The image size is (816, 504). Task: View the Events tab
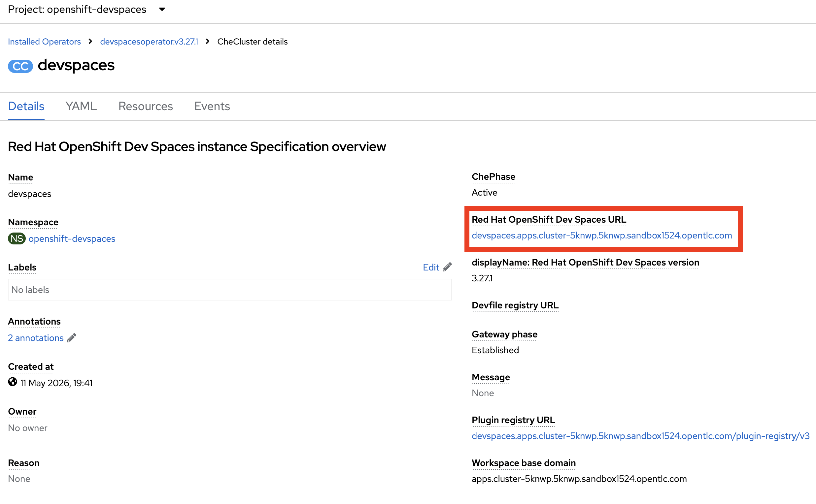tap(212, 106)
